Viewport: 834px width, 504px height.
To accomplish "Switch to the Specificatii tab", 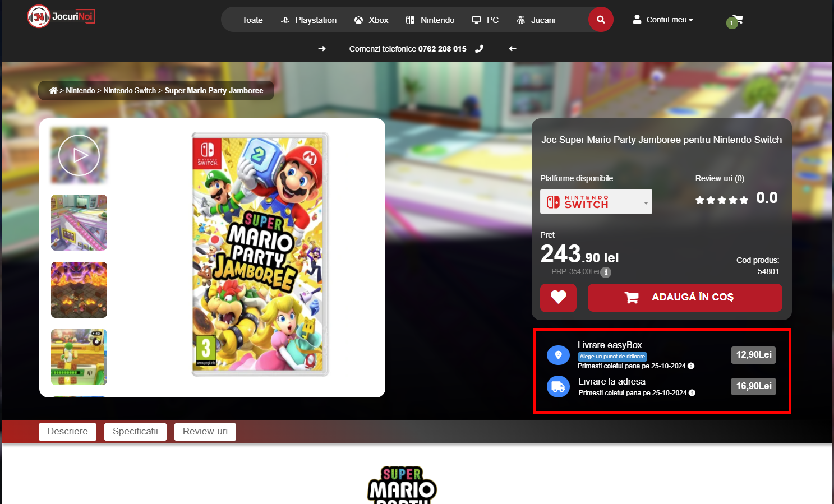I will 135,432.
